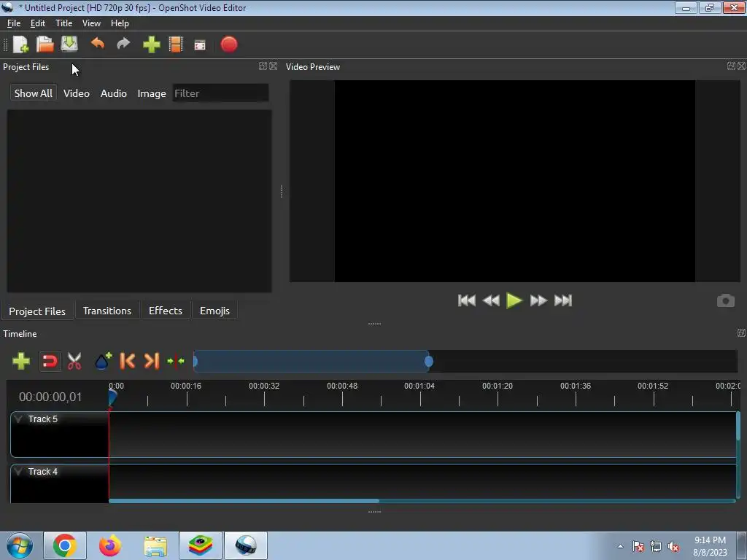
Task: Center the timeline on the playhead
Action: (176, 361)
